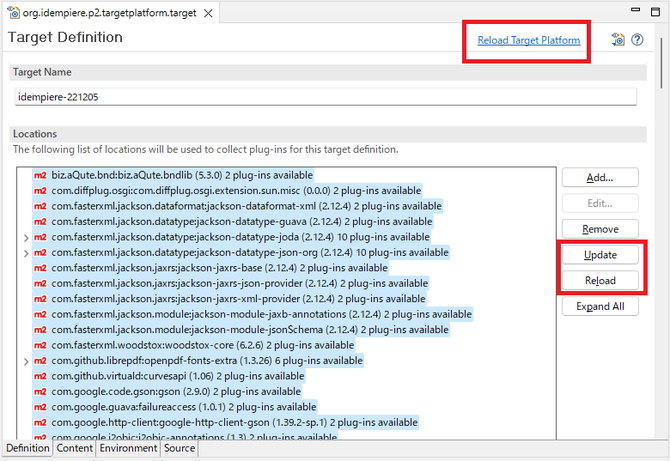Select the openpdf-fonts-extra (1.3.26) row text
This screenshot has height=461, width=670.
207,361
